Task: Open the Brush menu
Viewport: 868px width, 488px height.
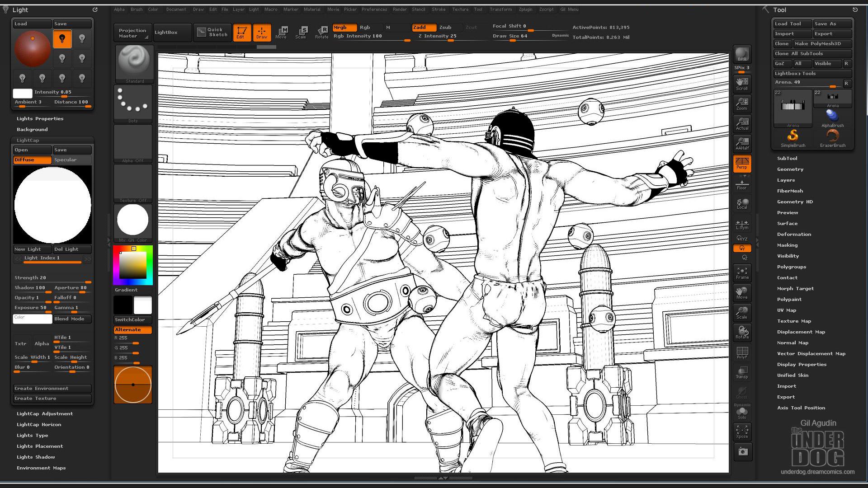Action: 137,9
